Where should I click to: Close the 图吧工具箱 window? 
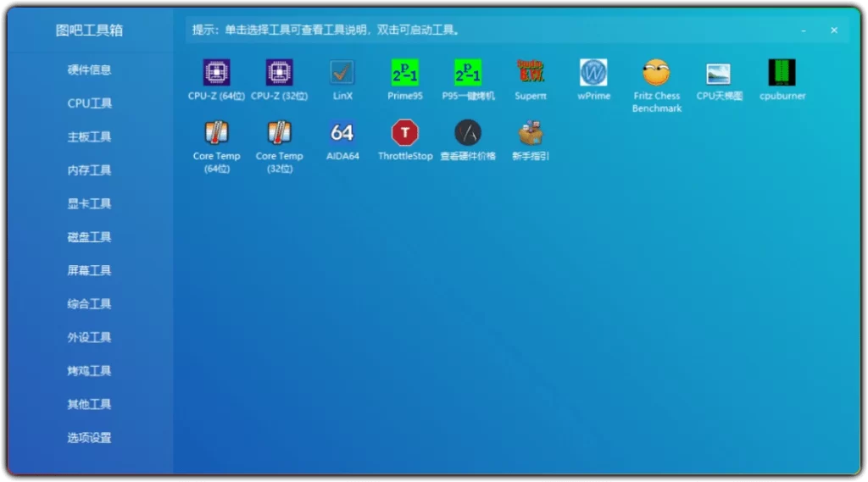pyautogui.click(x=834, y=30)
